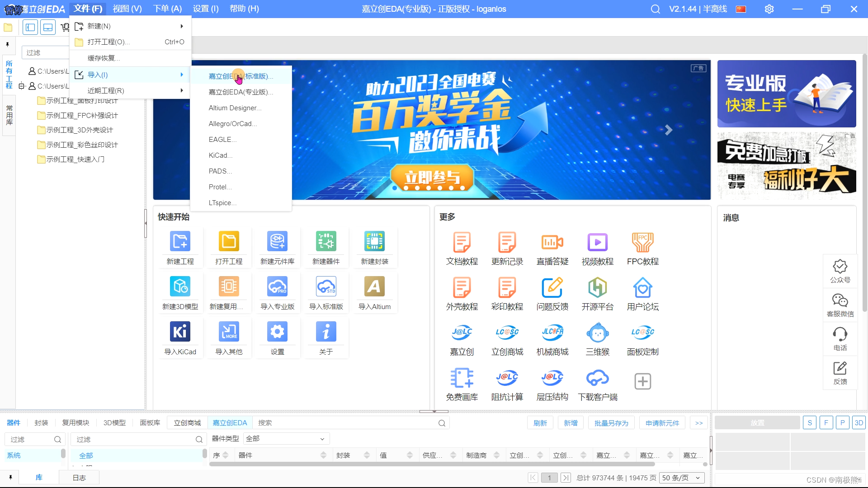Click the 视频教程 icon

tap(597, 243)
